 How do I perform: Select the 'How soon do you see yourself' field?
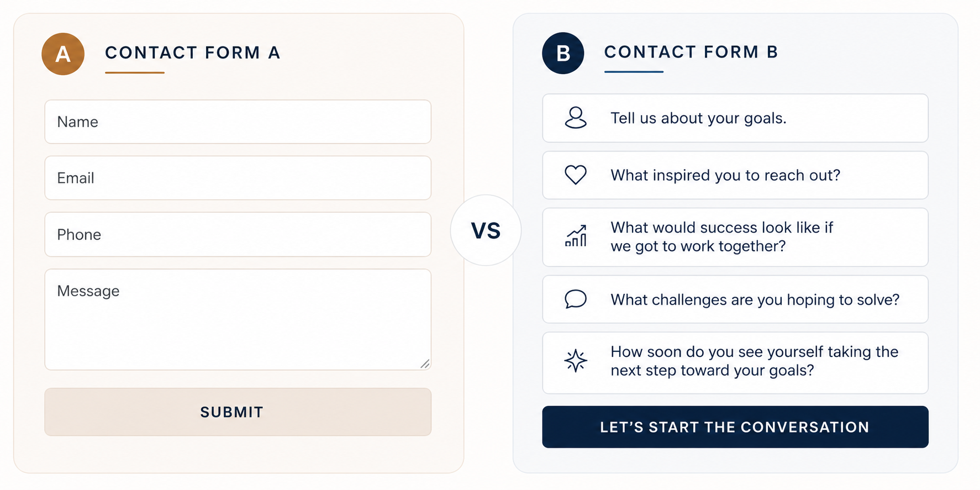[735, 363]
